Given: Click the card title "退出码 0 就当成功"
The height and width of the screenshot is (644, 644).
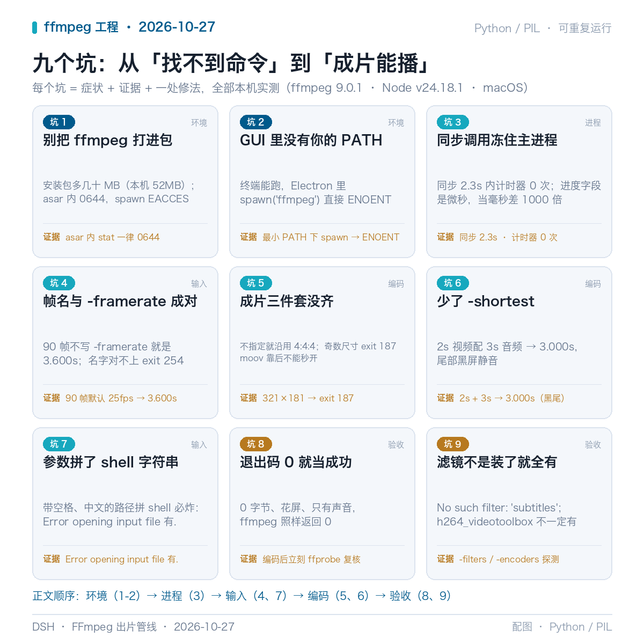Looking at the screenshot, I should pos(296,463).
